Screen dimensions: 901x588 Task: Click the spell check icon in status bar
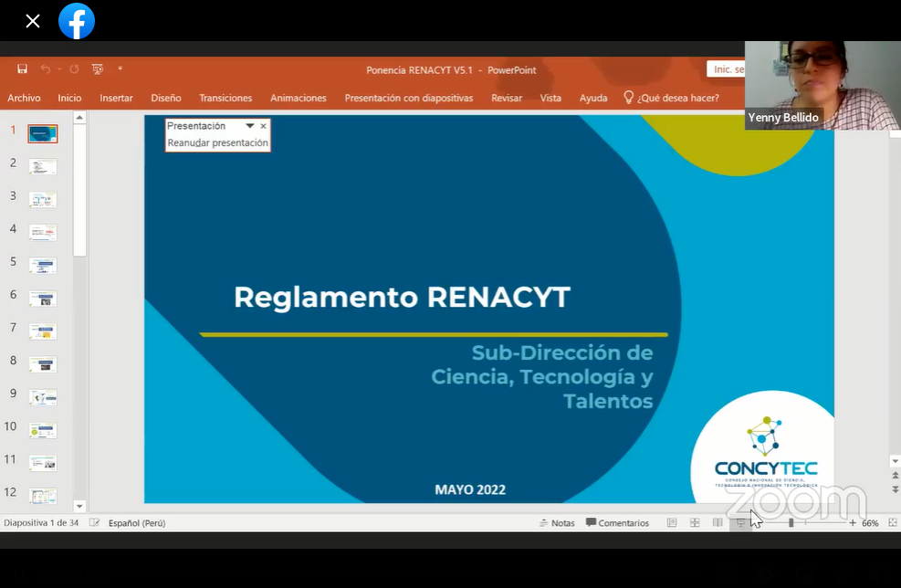pos(94,523)
